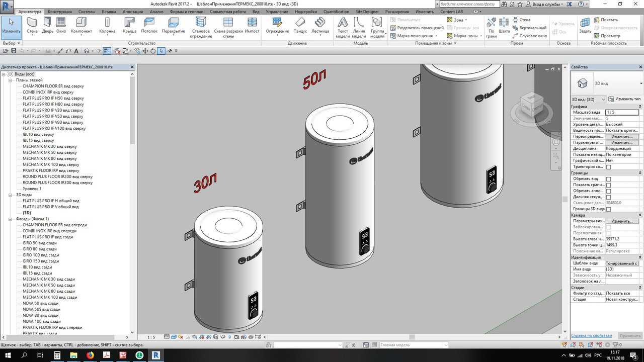Viewport: 644px width, 362px height.
Task: Click the Изменить тип button
Action: click(x=625, y=99)
